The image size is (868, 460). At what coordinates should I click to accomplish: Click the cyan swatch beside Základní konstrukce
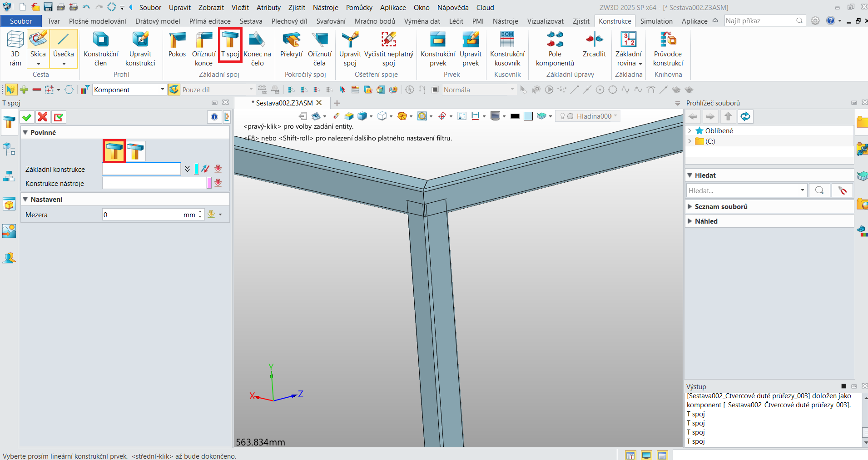196,169
